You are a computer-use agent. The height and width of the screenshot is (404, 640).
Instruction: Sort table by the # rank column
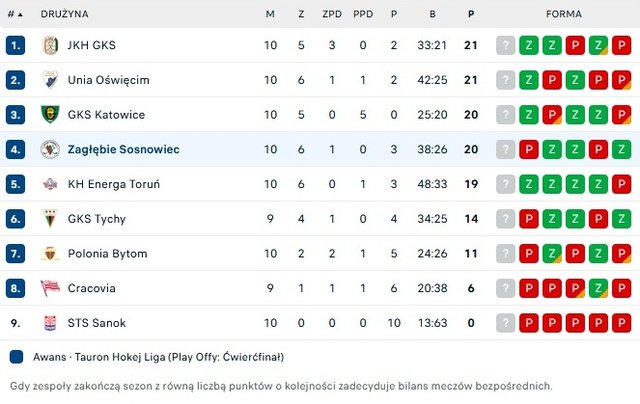(x=12, y=14)
